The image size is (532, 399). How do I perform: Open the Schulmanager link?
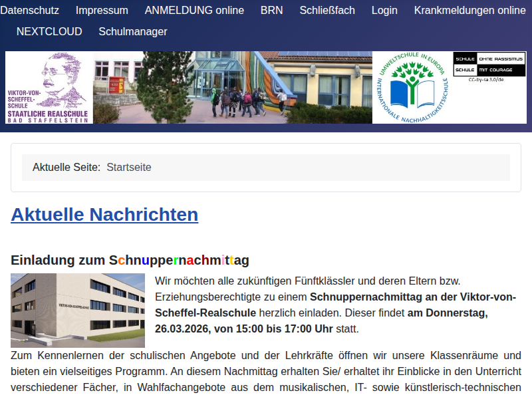pyautogui.click(x=133, y=31)
